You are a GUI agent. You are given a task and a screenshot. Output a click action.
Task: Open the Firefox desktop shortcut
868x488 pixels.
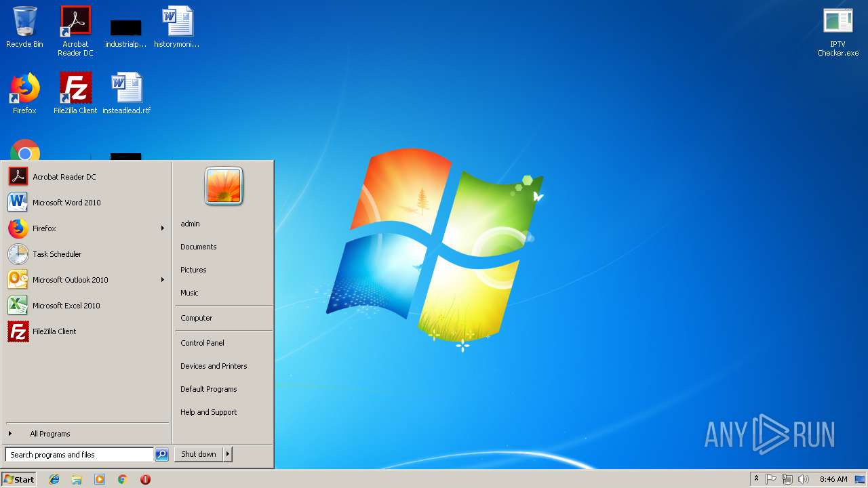24,94
